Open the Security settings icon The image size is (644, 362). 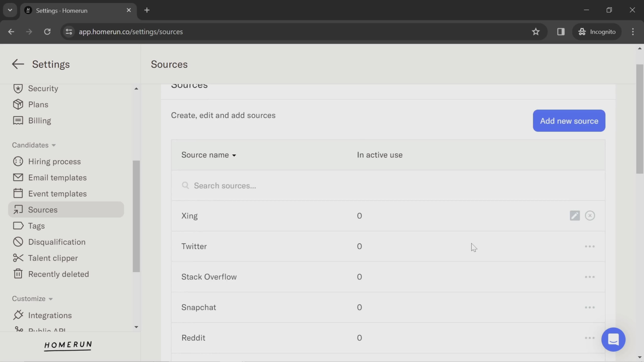[x=18, y=88]
